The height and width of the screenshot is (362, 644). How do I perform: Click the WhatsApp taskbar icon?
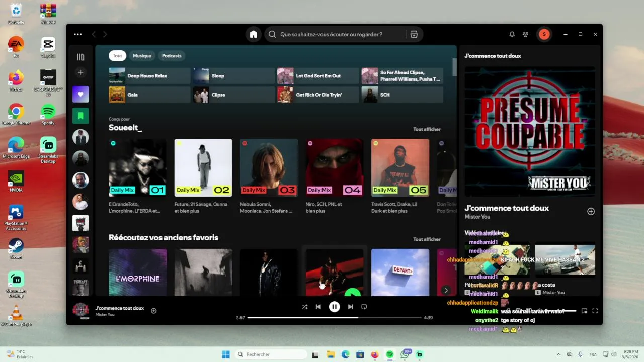click(x=405, y=354)
